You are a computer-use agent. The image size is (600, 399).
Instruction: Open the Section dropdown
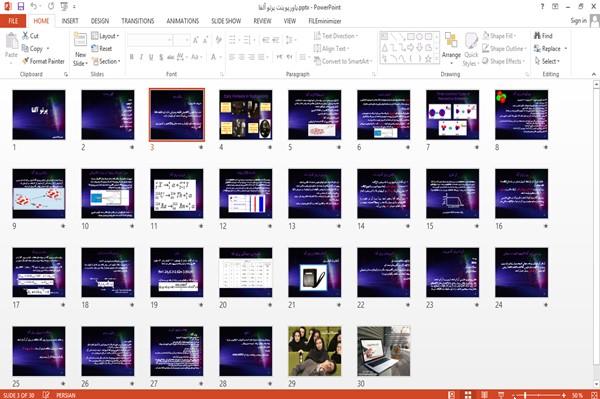coord(106,61)
